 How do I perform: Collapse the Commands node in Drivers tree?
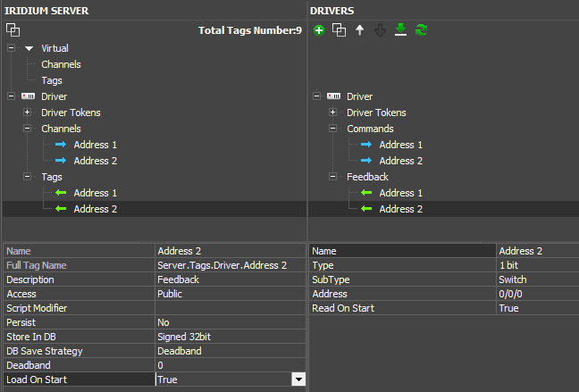pos(333,129)
